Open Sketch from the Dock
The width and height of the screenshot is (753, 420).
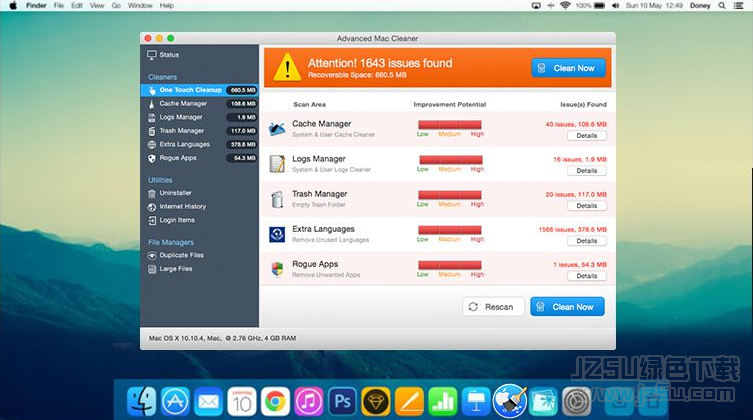(x=376, y=401)
